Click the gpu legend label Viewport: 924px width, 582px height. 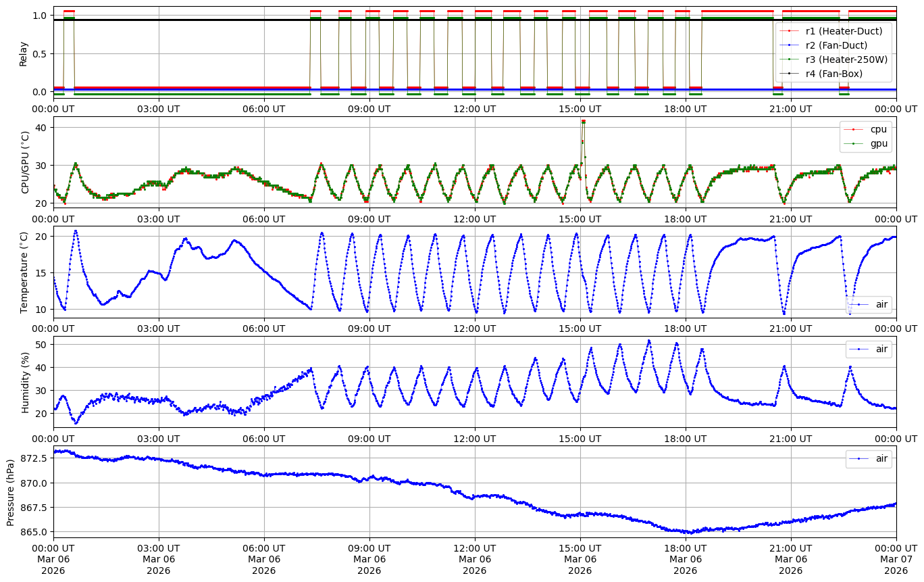pyautogui.click(x=878, y=143)
